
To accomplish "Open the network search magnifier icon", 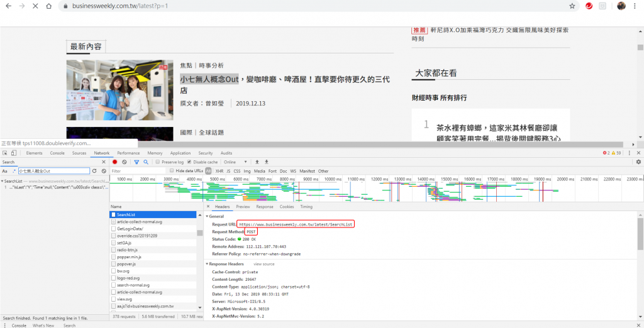I will click(146, 162).
